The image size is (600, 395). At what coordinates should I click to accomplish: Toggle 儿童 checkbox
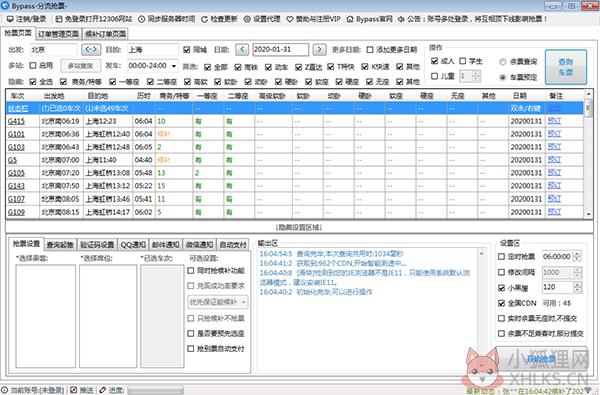[x=434, y=76]
